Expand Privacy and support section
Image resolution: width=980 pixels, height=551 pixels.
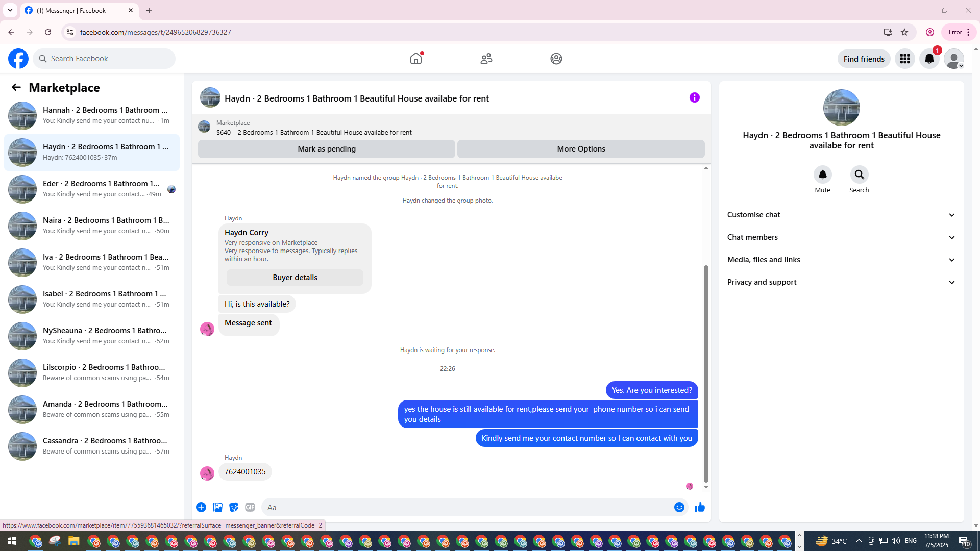click(x=841, y=282)
